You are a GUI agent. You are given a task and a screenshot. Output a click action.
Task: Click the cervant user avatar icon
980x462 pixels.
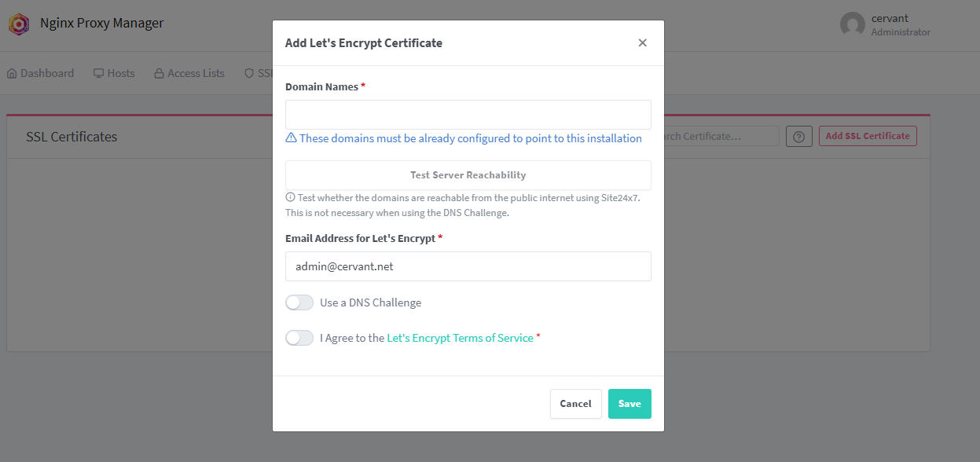852,24
